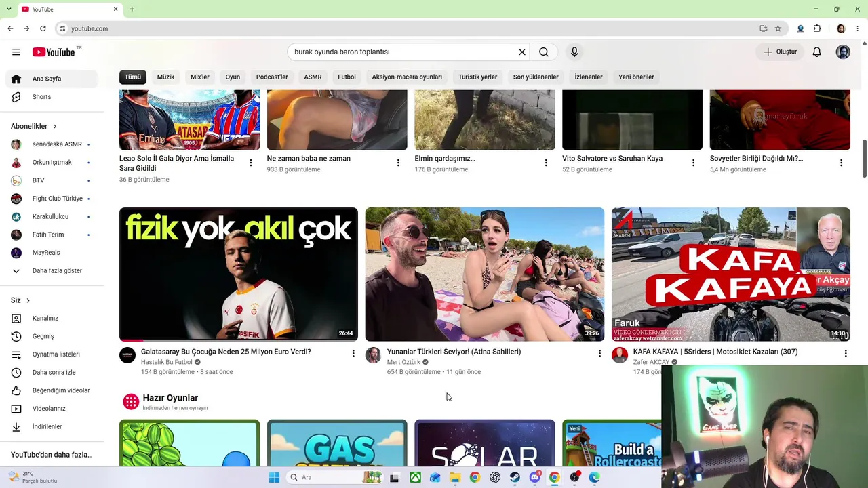Viewport: 868px width, 488px height.
Task: Open options for KAFA KAFAYA video
Action: (x=846, y=353)
